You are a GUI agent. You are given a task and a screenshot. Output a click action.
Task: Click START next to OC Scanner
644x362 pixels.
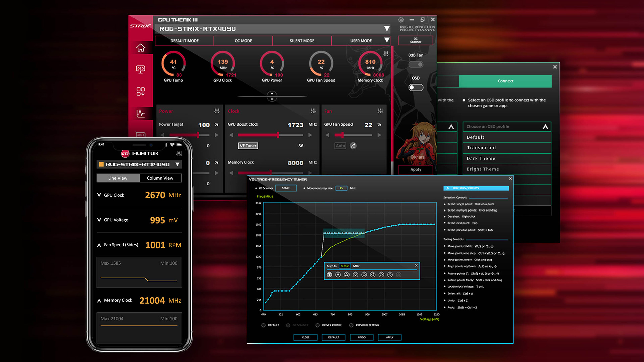pyautogui.click(x=286, y=188)
